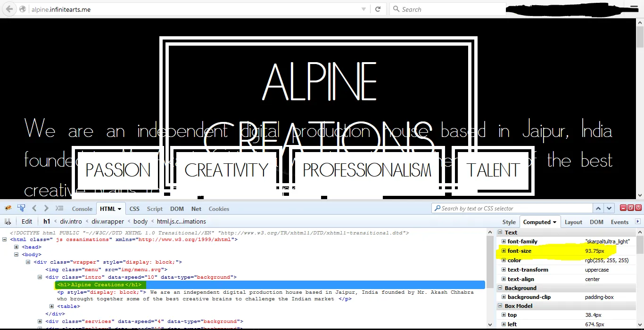The width and height of the screenshot is (644, 330).
Task: Click the TALENT box on the page
Action: pyautogui.click(x=493, y=170)
